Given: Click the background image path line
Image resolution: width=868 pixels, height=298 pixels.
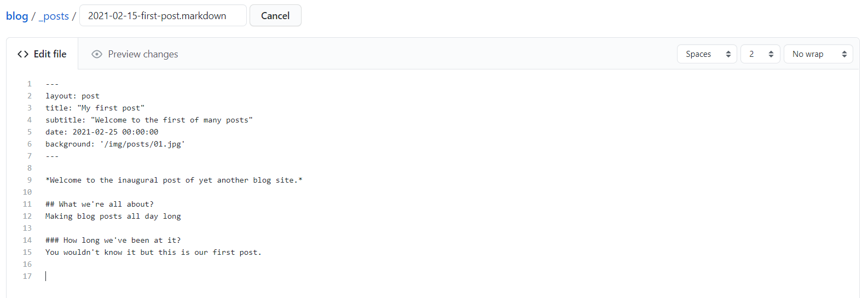Looking at the screenshot, I should point(115,144).
